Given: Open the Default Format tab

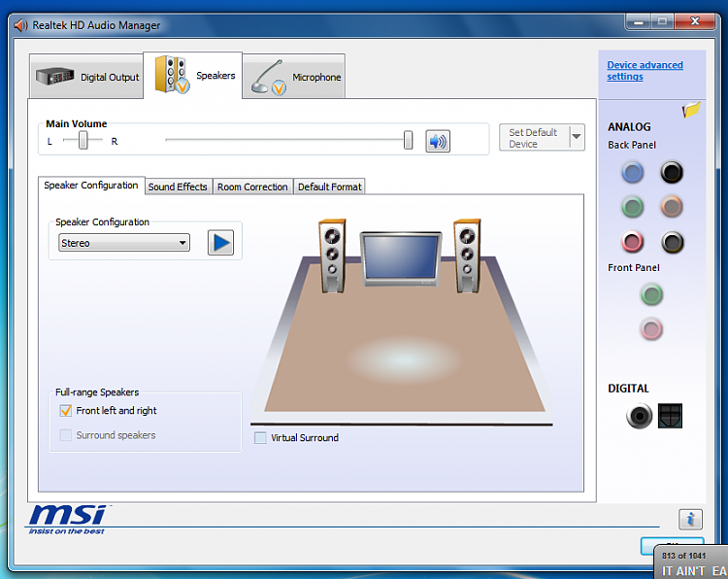Looking at the screenshot, I should pyautogui.click(x=330, y=187).
